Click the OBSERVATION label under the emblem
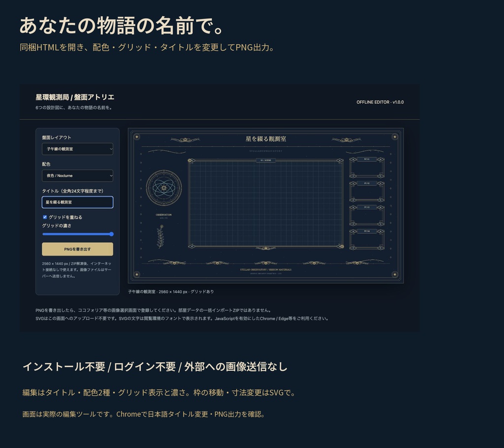Viewport: 504px width, 448px height. point(163,215)
